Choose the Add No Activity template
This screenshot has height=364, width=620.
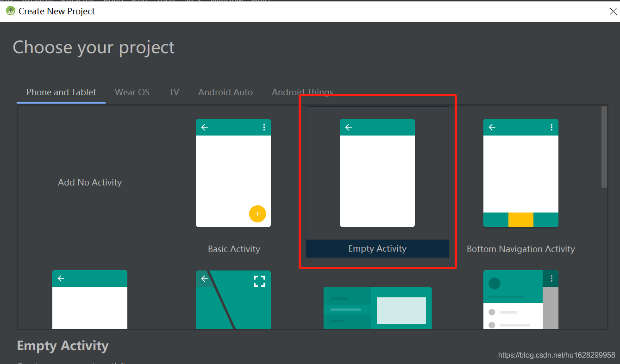pyautogui.click(x=90, y=182)
